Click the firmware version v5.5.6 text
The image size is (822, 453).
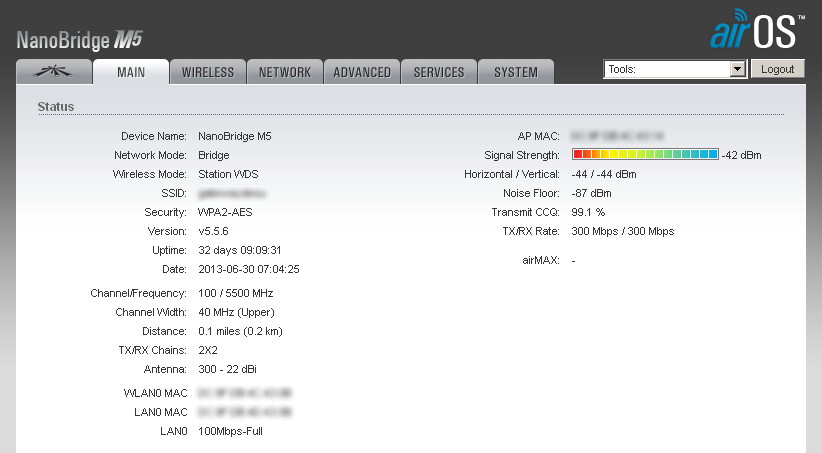coord(213,231)
